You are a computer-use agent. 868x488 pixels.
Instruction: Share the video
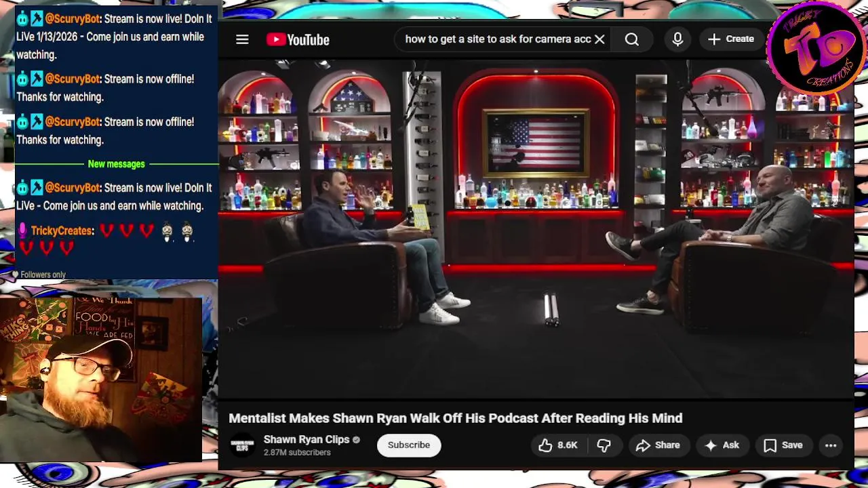pyautogui.click(x=658, y=445)
